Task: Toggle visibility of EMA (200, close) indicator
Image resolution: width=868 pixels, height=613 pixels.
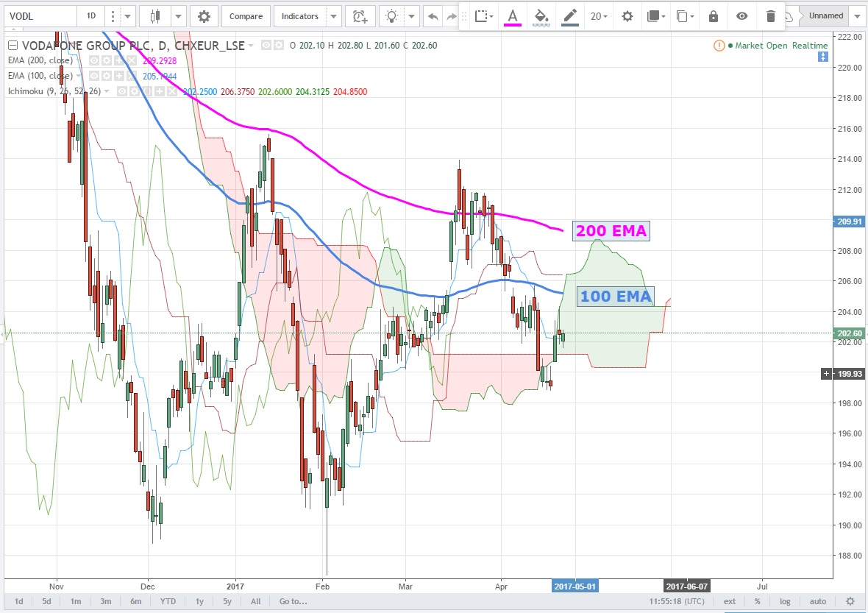Action: [x=95, y=60]
